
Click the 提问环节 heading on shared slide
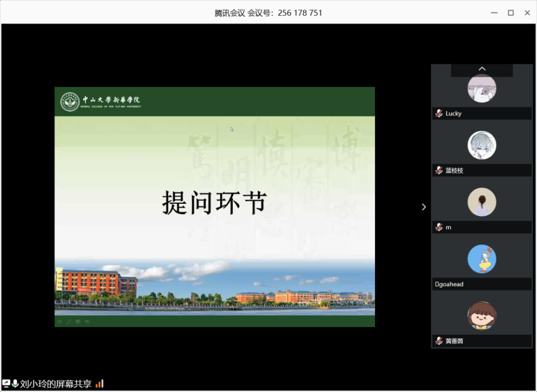pyautogui.click(x=214, y=202)
